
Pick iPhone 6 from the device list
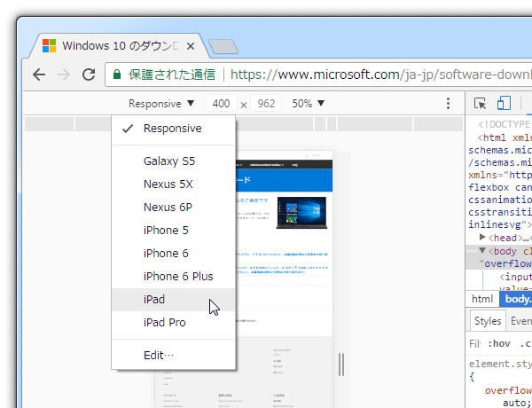(174, 253)
